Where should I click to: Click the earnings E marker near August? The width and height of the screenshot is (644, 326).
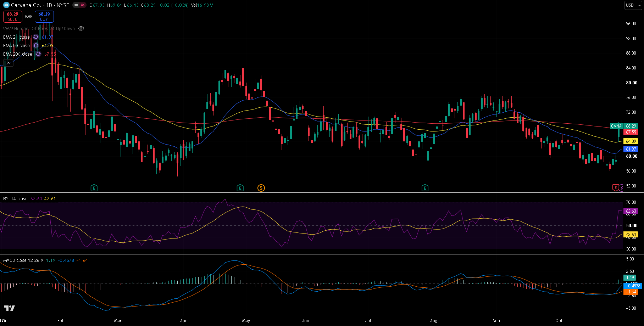coord(425,188)
